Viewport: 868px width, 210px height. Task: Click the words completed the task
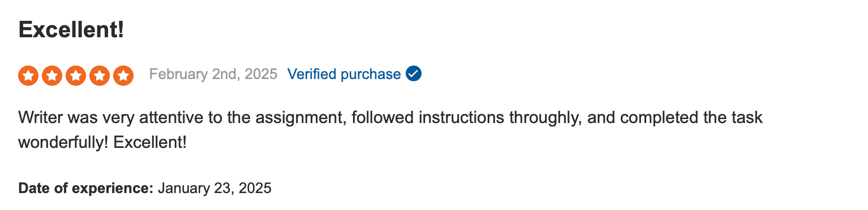pos(695,118)
